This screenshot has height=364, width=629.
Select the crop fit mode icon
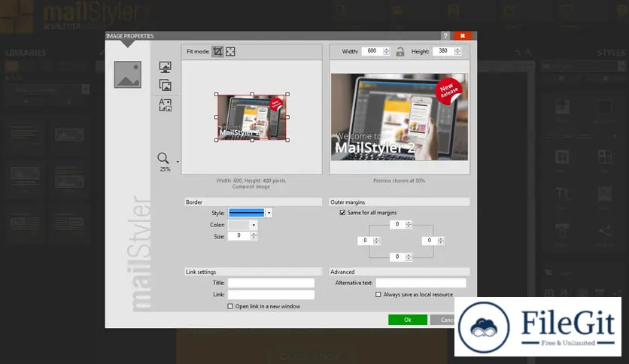217,51
